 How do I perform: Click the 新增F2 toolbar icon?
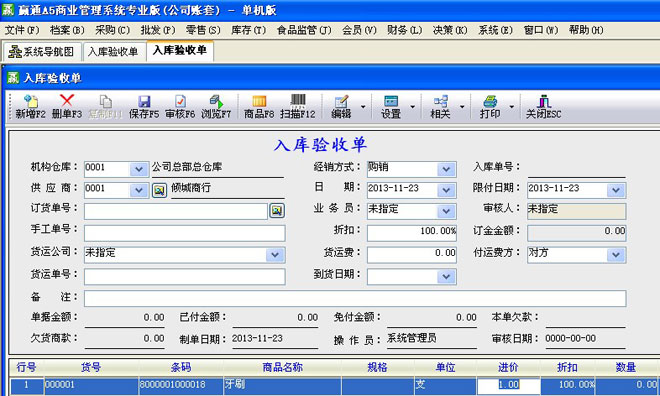click(30, 106)
